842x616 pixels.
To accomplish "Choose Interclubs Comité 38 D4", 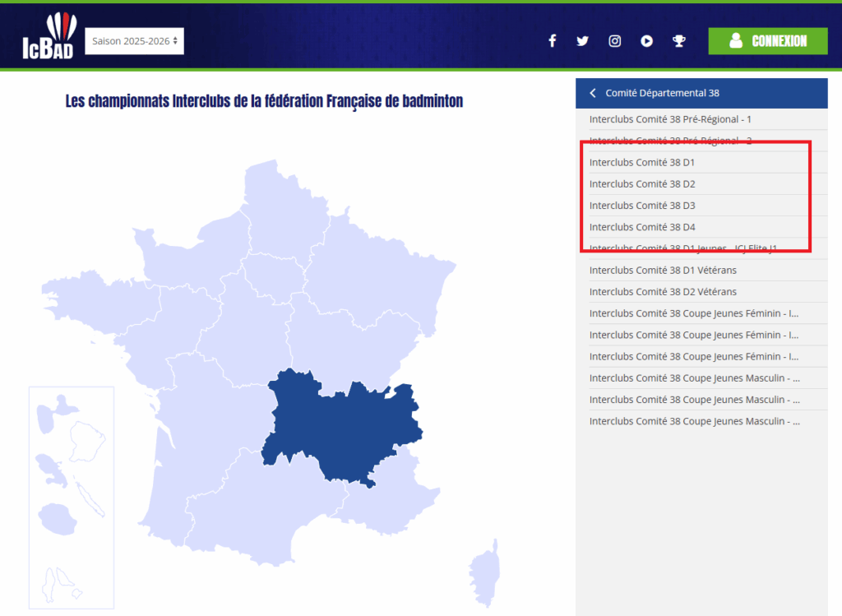I will [x=642, y=227].
